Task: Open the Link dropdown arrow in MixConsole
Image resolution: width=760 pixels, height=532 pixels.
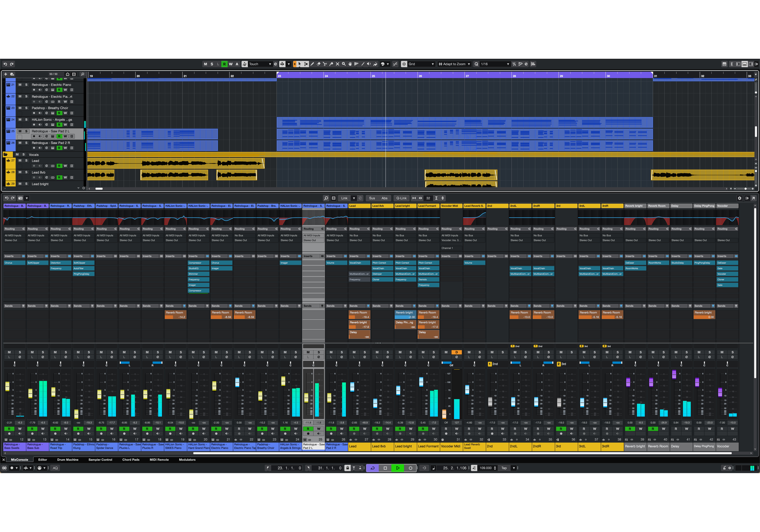Action: 354,198
